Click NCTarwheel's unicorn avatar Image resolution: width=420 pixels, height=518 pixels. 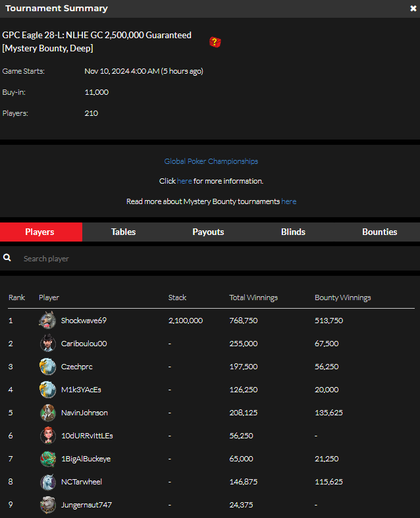[x=47, y=482]
